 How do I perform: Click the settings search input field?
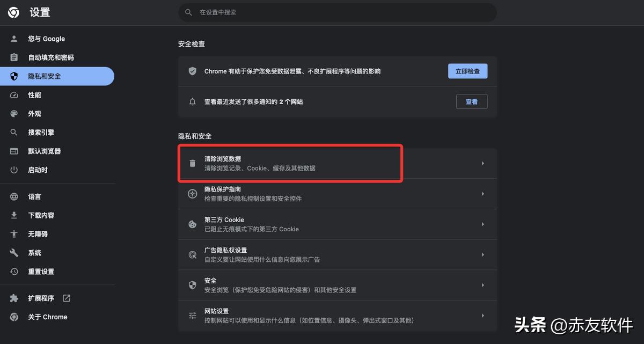click(337, 12)
